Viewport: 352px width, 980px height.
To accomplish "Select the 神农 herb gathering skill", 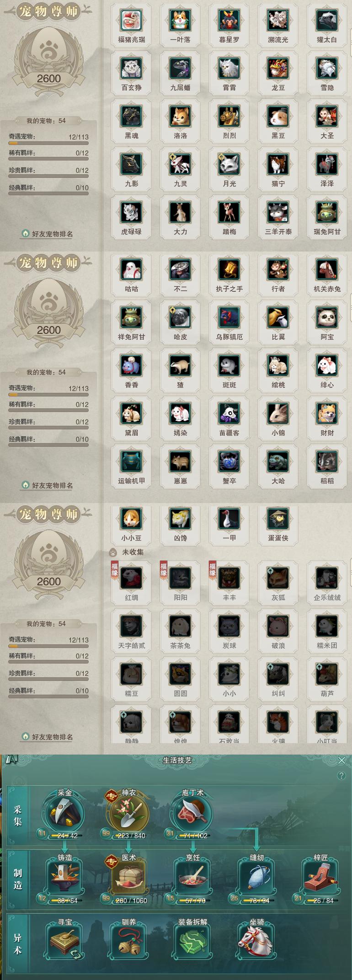I will click(128, 813).
